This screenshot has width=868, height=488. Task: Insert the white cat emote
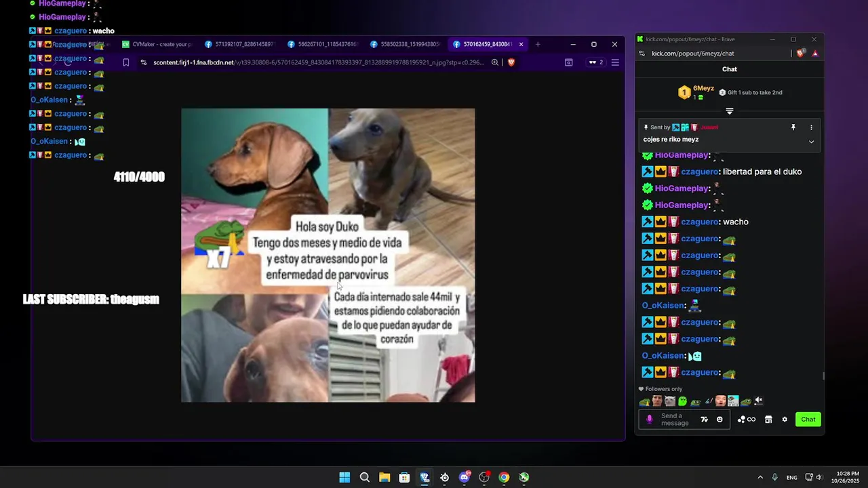click(670, 401)
